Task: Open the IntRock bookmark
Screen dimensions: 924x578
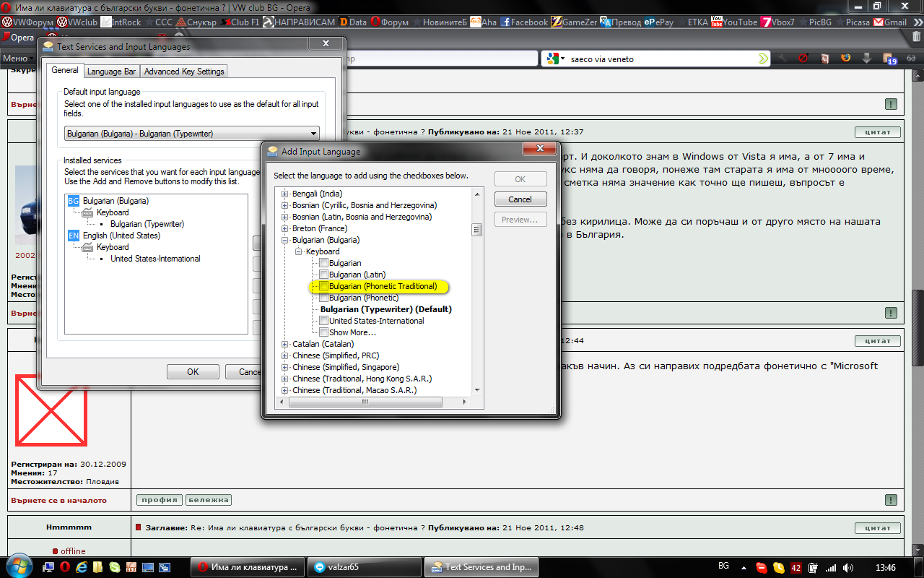Action: click(121, 22)
